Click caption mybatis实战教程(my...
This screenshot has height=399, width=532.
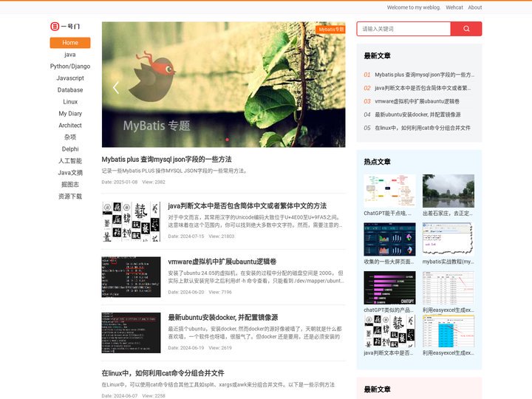coord(449,262)
